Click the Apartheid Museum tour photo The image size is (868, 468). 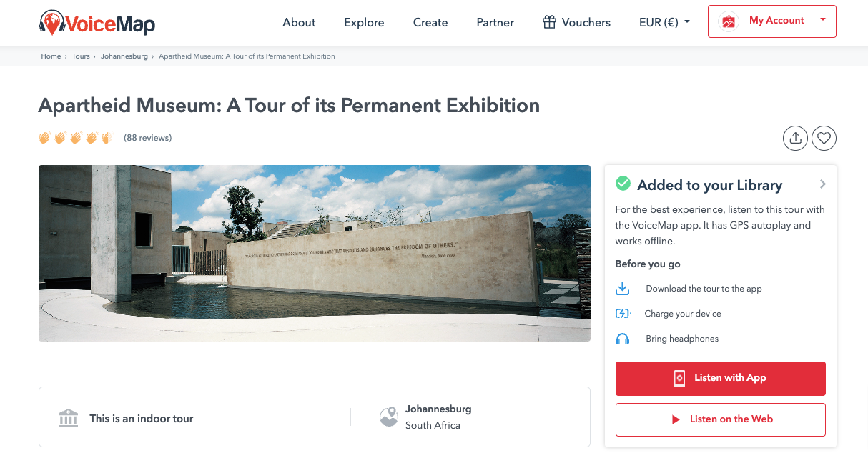pyautogui.click(x=315, y=253)
